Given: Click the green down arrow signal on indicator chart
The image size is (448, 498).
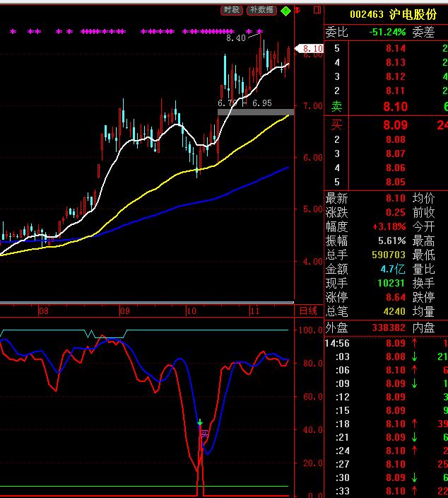Looking at the screenshot, I should (200, 422).
